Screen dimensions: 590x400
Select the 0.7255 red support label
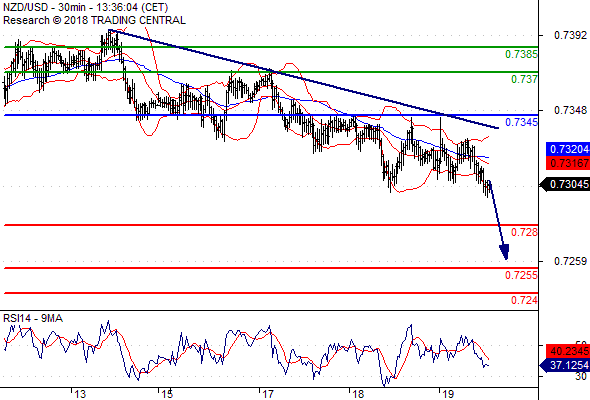(521, 275)
